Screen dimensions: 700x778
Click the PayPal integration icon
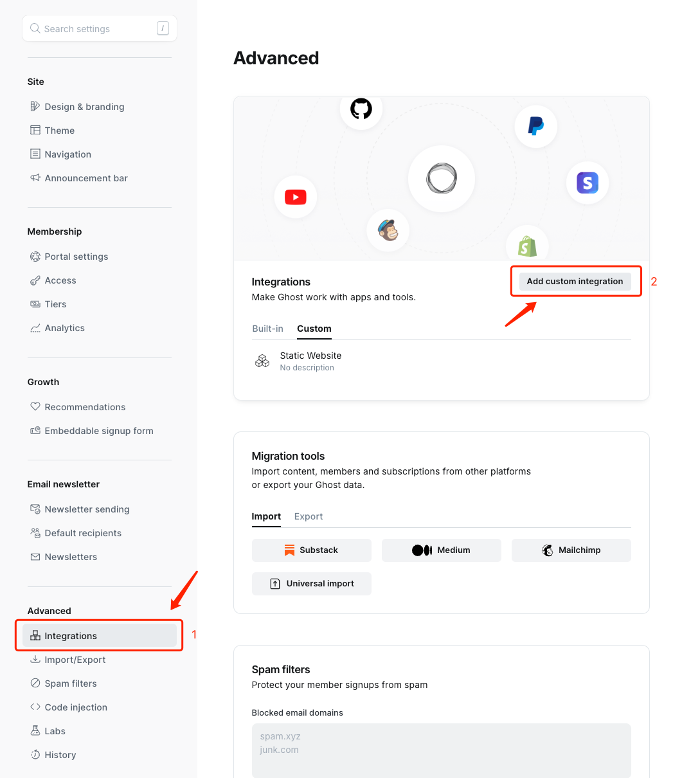(x=535, y=126)
